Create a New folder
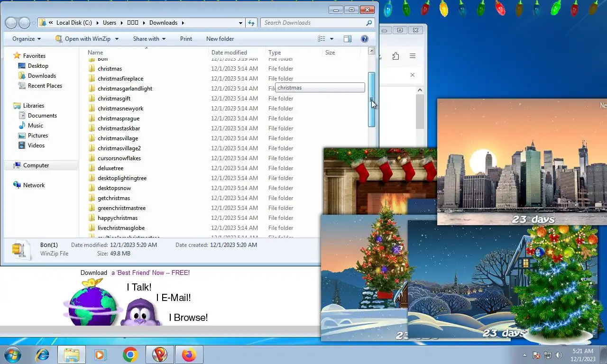Screen dimensions: 607x364 [220, 39]
